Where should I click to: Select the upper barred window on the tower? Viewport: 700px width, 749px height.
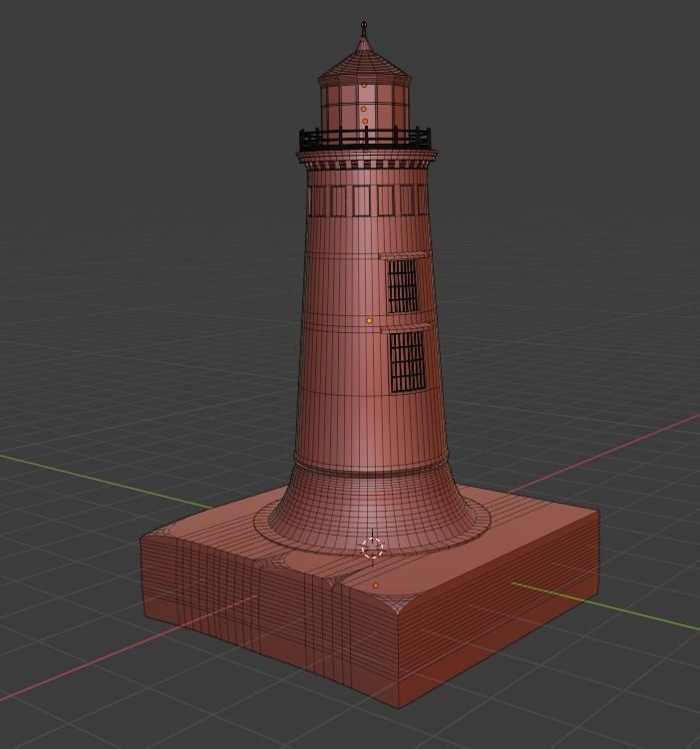pyautogui.click(x=402, y=286)
